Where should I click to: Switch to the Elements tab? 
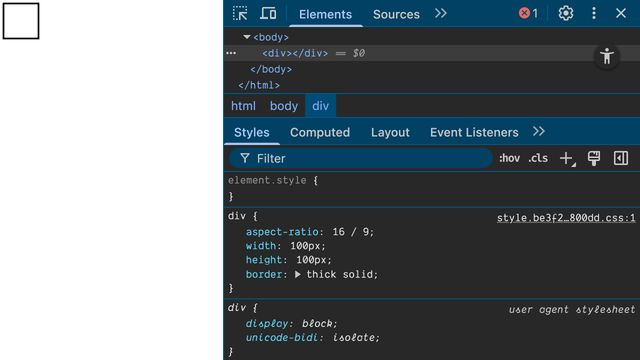(x=325, y=14)
